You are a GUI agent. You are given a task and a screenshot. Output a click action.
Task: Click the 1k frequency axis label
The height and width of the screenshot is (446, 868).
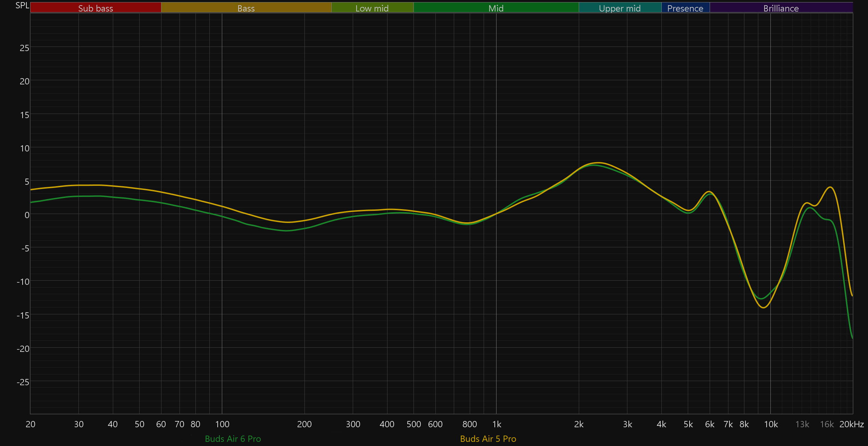pos(496,424)
